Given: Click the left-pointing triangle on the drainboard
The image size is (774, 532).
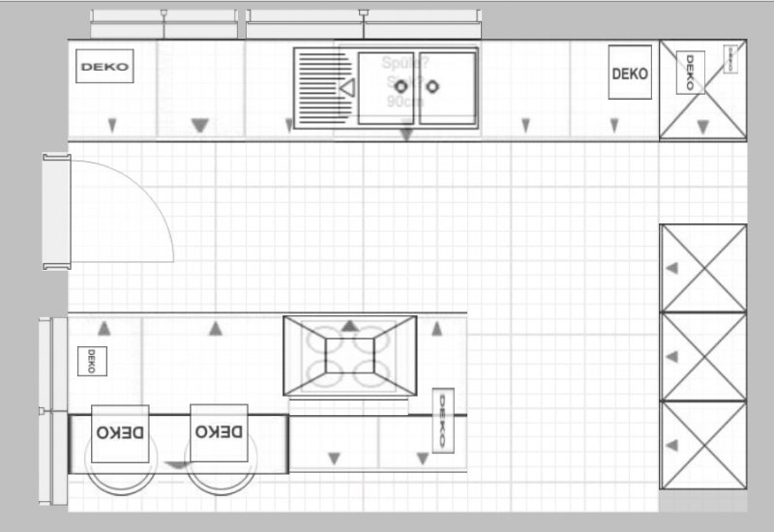Looking at the screenshot, I should pyautogui.click(x=346, y=88).
